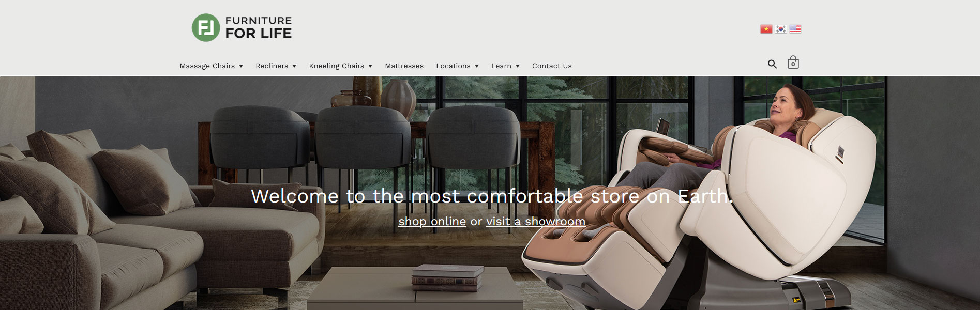This screenshot has height=310, width=980.
Task: Open the Recliners menu item
Action: click(x=272, y=66)
